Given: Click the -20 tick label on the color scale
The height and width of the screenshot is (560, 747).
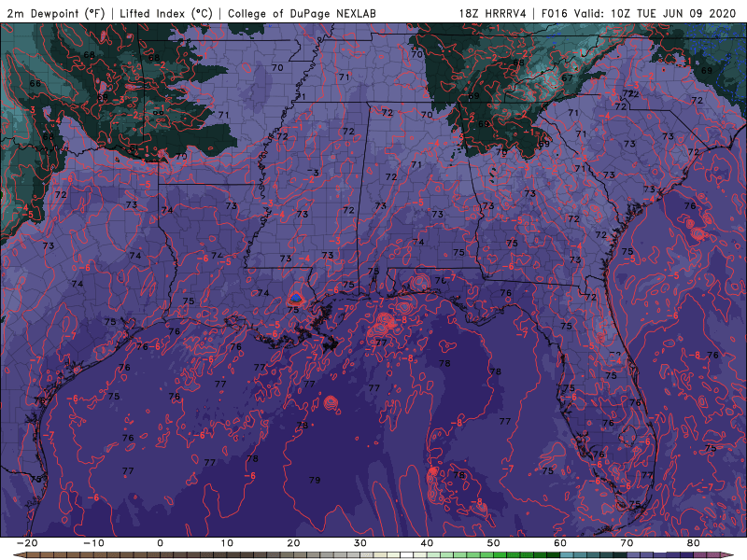Looking at the screenshot, I should point(27,543).
